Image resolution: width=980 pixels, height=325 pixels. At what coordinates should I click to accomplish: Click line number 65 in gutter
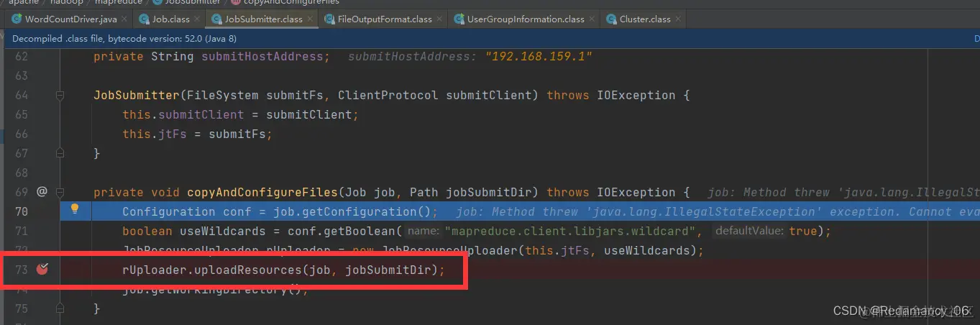(x=21, y=114)
